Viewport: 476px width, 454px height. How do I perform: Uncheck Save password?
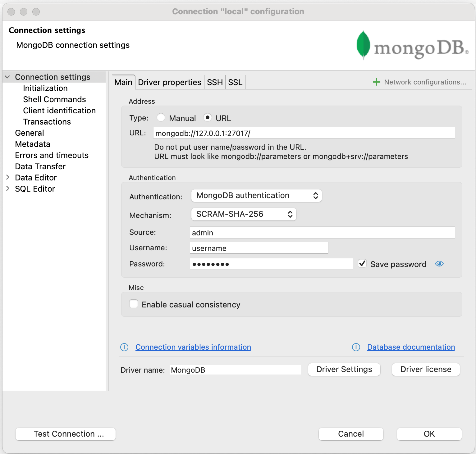(362, 263)
